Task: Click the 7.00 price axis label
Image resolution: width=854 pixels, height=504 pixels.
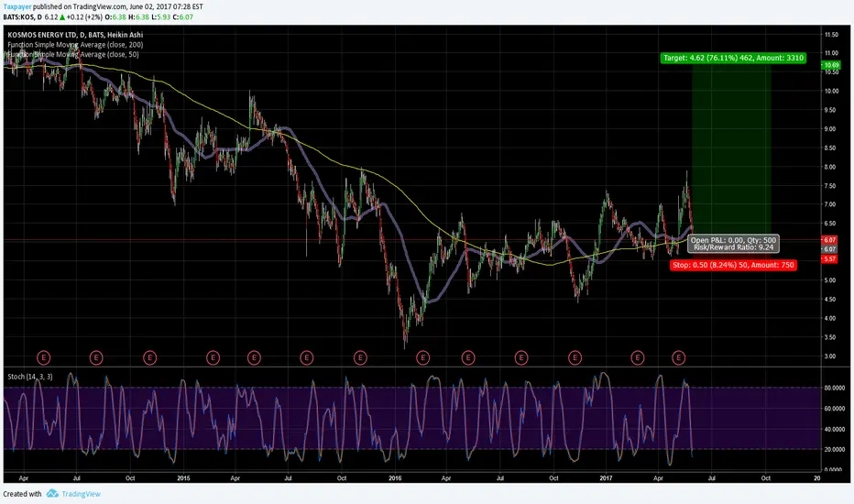Action: [830, 204]
